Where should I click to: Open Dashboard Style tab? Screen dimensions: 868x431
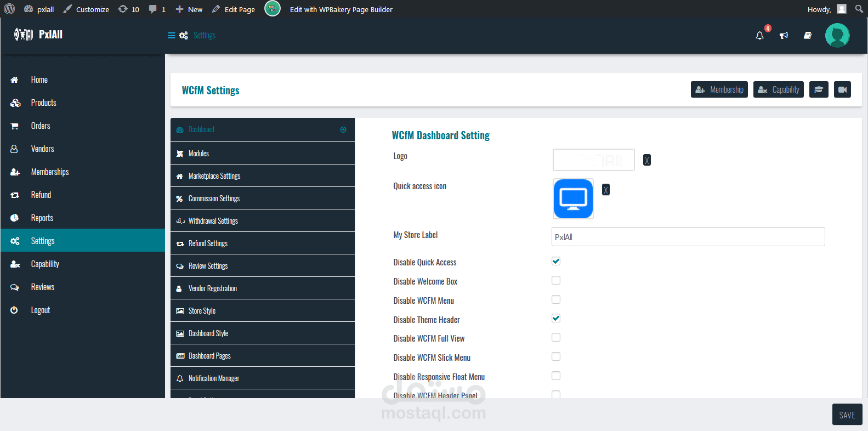(x=263, y=333)
